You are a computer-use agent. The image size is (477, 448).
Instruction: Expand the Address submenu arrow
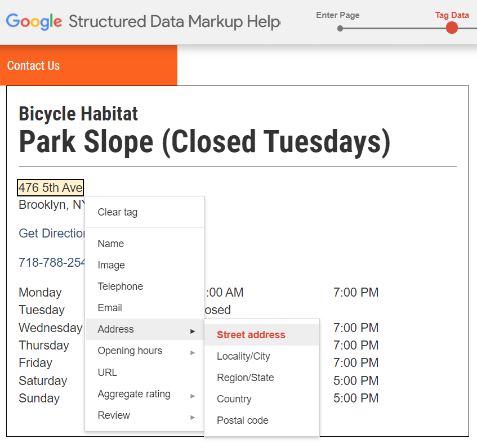click(x=192, y=331)
